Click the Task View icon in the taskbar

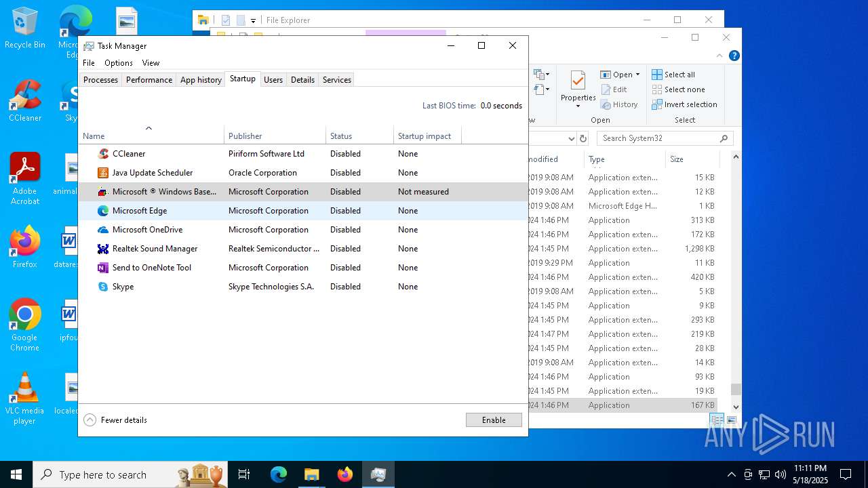click(244, 474)
